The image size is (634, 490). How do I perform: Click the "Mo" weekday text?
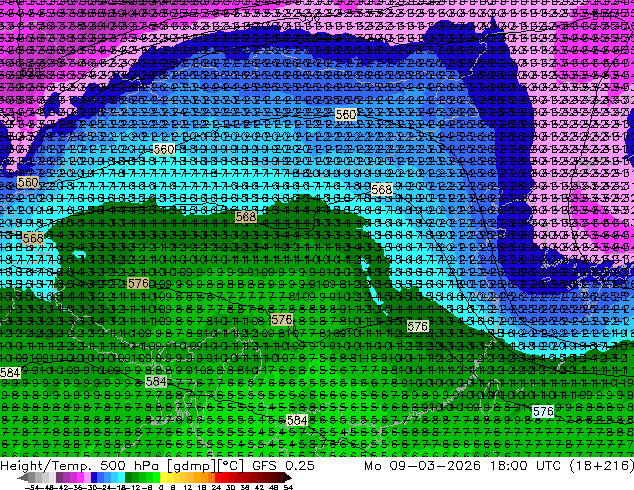click(372, 466)
